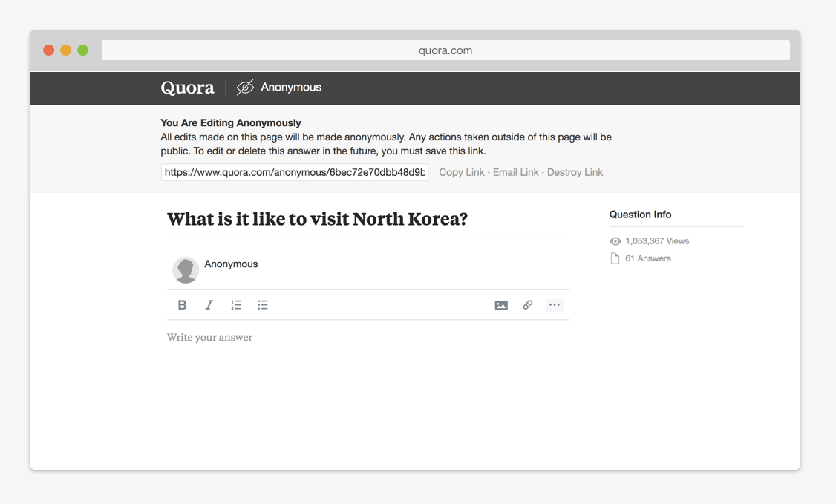The width and height of the screenshot is (836, 504).
Task: Open more formatting options ellipsis
Action: (x=555, y=305)
